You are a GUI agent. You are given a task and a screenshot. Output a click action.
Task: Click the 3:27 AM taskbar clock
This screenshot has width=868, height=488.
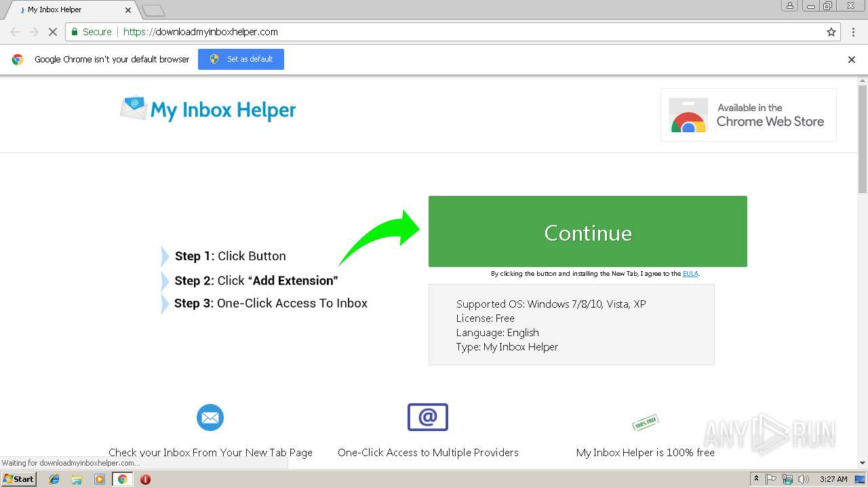[x=833, y=479]
